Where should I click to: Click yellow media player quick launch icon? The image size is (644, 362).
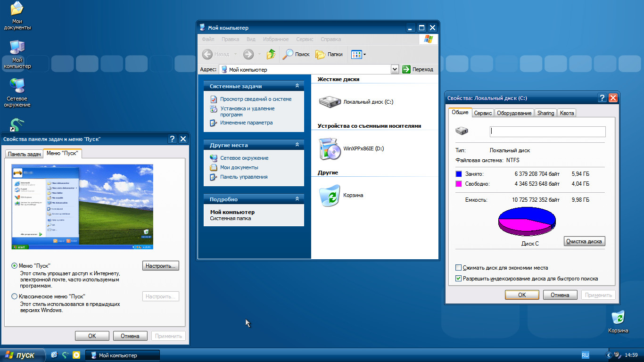(76, 355)
